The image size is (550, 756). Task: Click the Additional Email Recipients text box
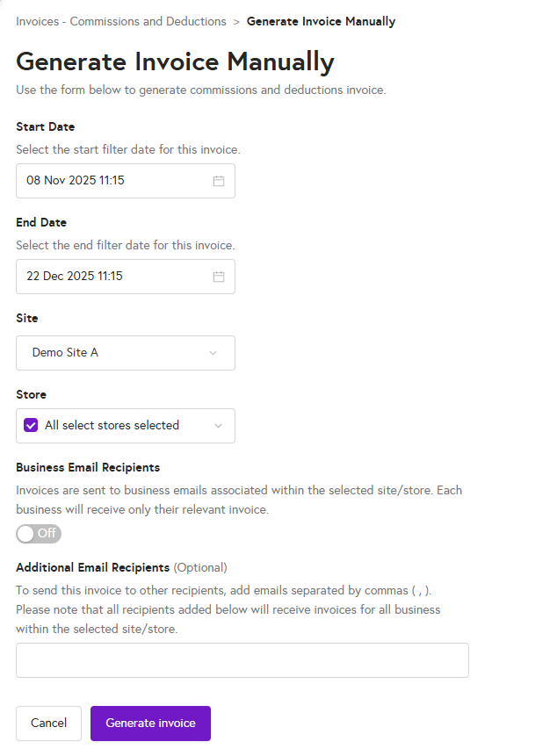click(242, 660)
